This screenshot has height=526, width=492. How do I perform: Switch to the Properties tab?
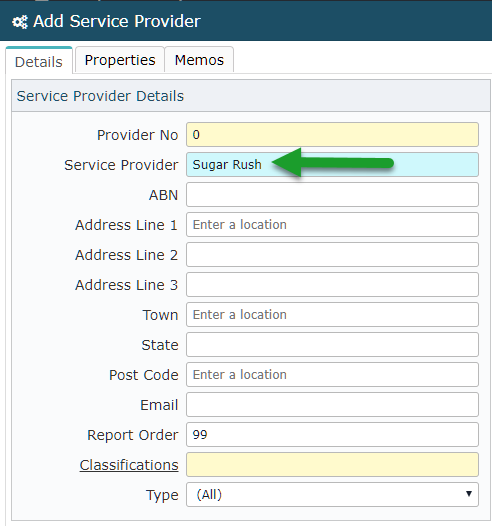(120, 60)
